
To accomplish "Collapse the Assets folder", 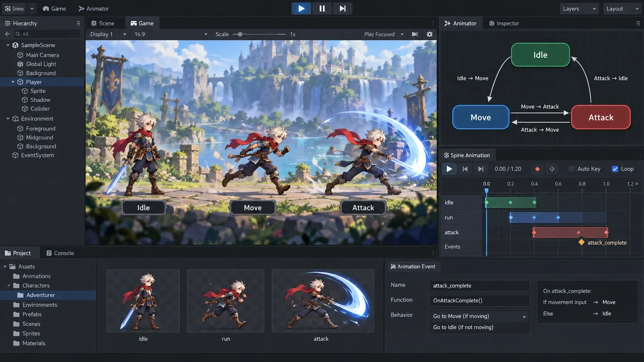I will point(5,266).
